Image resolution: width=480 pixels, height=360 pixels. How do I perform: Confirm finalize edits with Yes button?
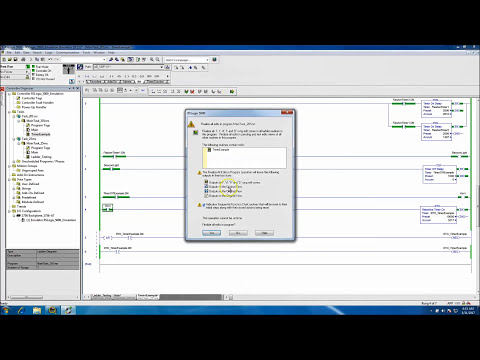click(212, 233)
